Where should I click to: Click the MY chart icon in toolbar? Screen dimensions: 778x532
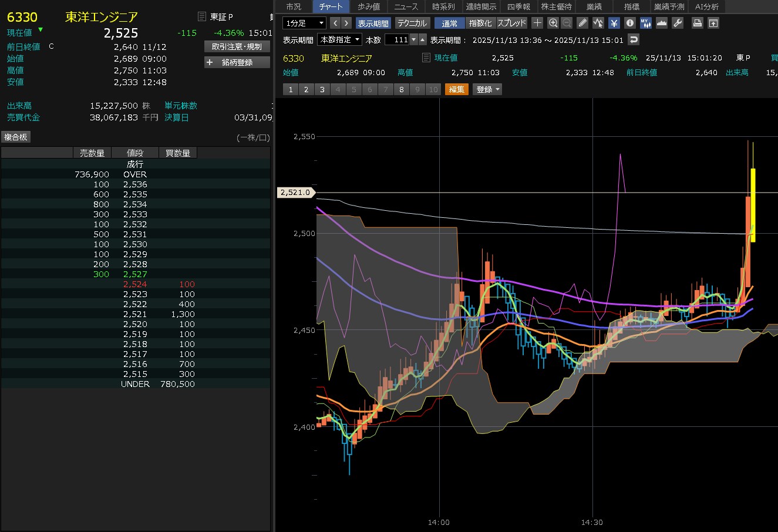click(645, 23)
